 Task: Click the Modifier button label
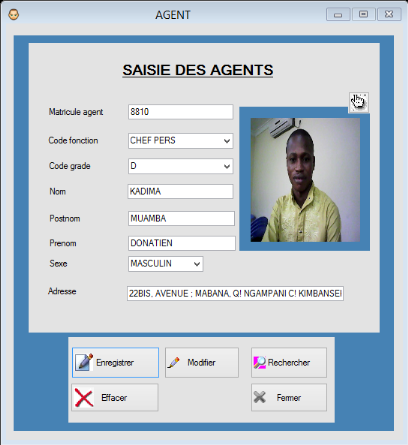tap(201, 362)
